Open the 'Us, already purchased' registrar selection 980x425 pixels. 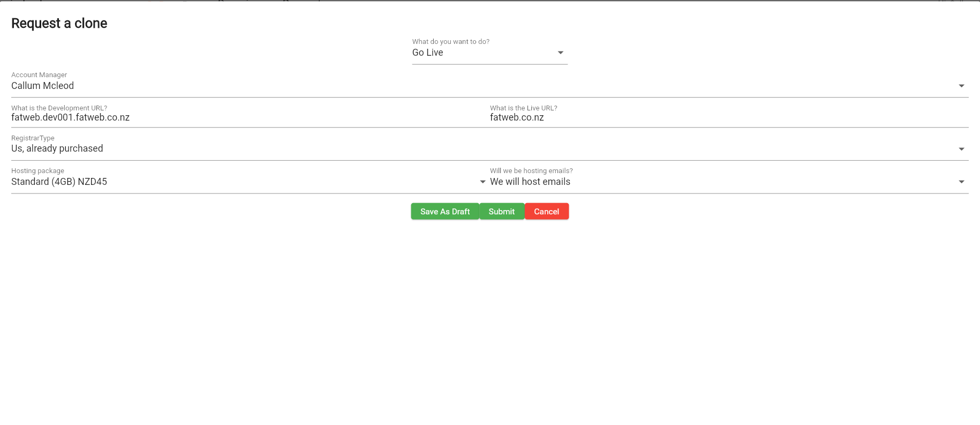[x=57, y=148]
